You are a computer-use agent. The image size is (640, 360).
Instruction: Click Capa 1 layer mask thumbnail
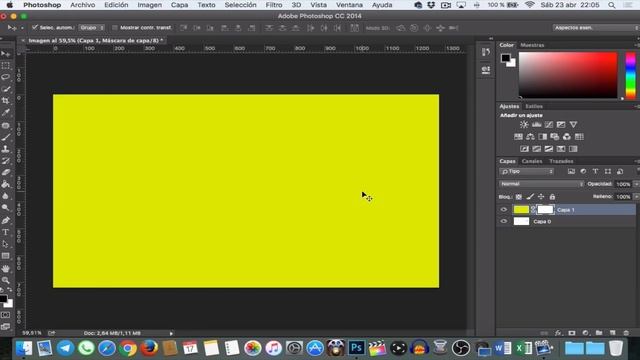[x=545, y=209]
